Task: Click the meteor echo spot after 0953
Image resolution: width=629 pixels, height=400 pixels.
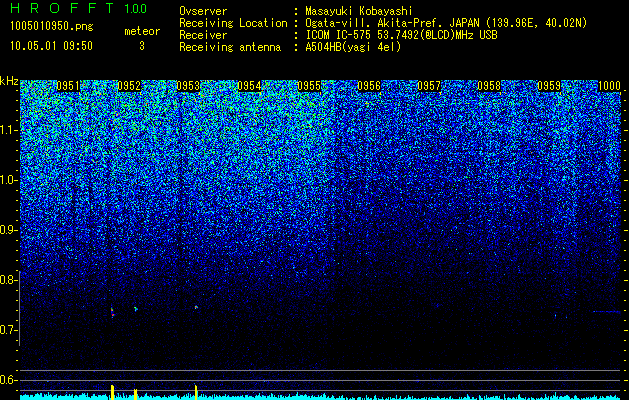Action: [196, 307]
